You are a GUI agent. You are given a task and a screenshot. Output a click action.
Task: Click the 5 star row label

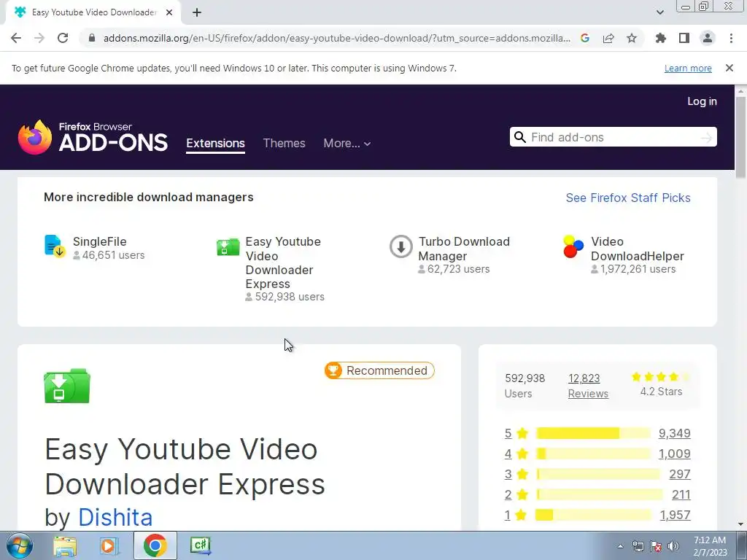508,433
